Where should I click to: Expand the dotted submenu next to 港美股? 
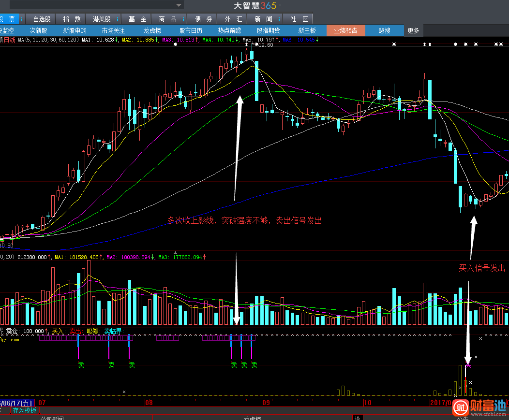pyautogui.click(x=118, y=19)
